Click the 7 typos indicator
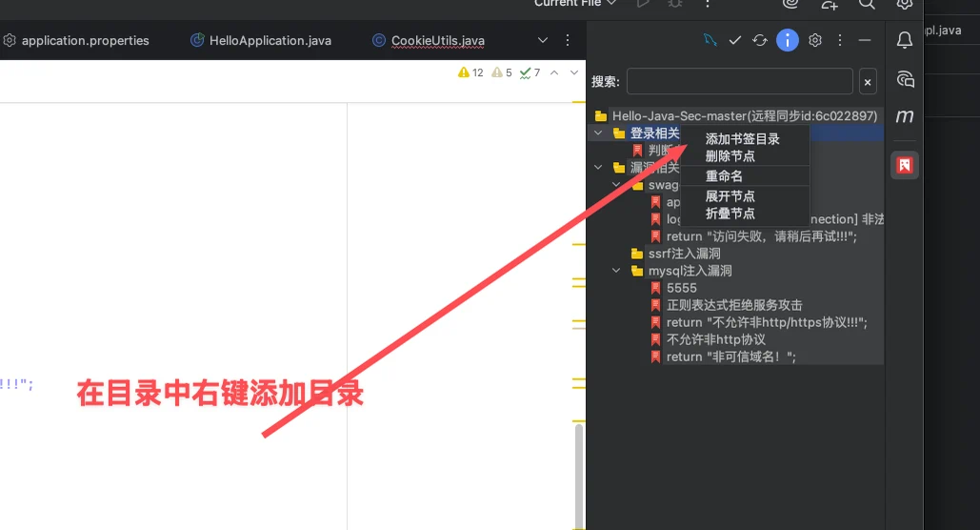 click(x=530, y=72)
